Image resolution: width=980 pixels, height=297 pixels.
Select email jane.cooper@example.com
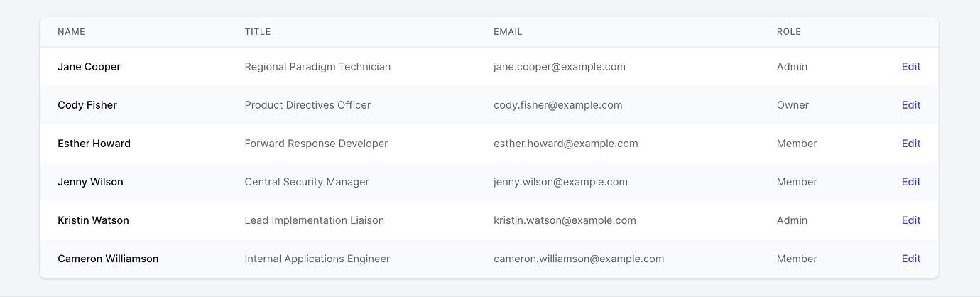click(x=560, y=67)
